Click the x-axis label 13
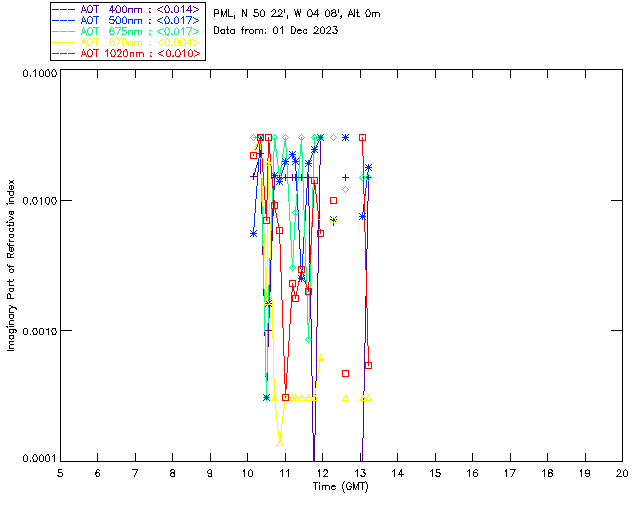Viewport: 640px width, 512px height. click(360, 473)
